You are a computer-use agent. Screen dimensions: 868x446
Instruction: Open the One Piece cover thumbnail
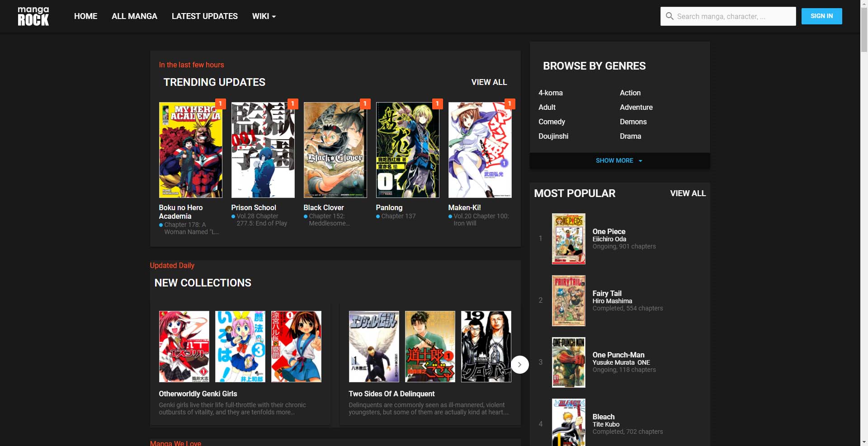[569, 239]
